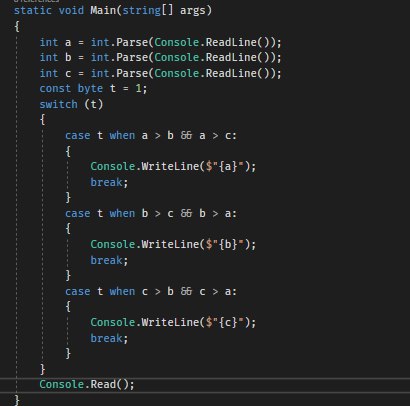Image resolution: width=410 pixels, height=406 pixels.
Task: Click 'case' on the 'b > c && b > a' line
Action: click(x=77, y=213)
